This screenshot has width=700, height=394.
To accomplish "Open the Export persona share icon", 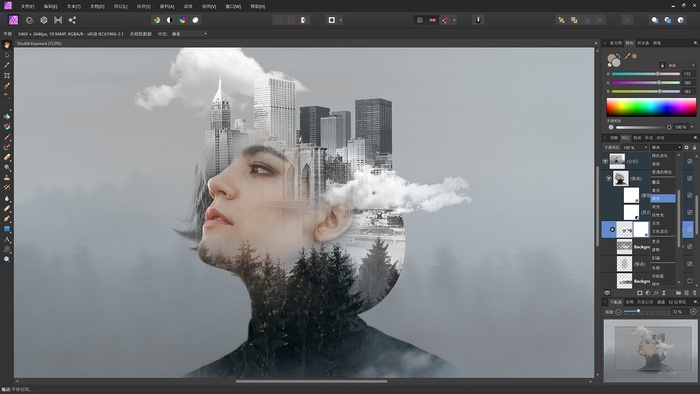I will pyautogui.click(x=72, y=20).
